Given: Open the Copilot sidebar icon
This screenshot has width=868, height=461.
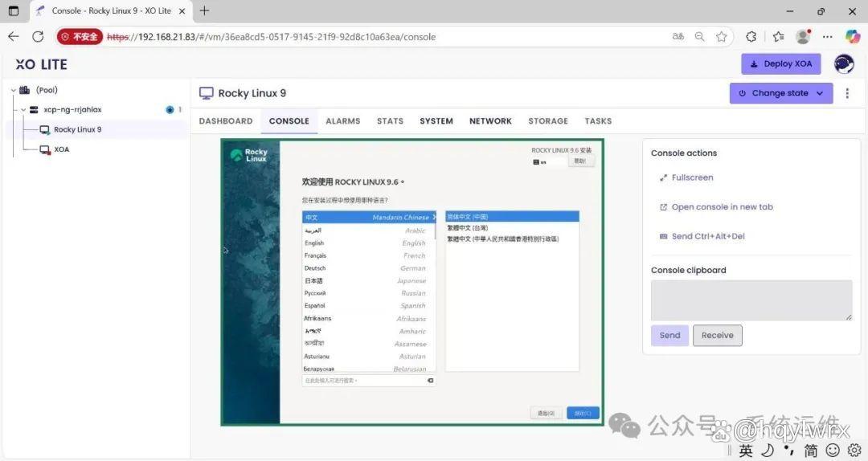Looking at the screenshot, I should (853, 36).
